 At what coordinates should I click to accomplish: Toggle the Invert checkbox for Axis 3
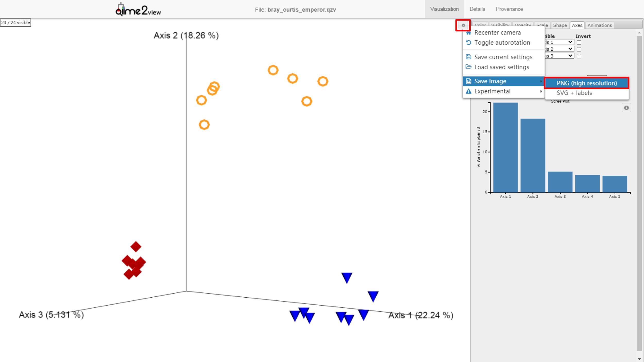pos(579,56)
